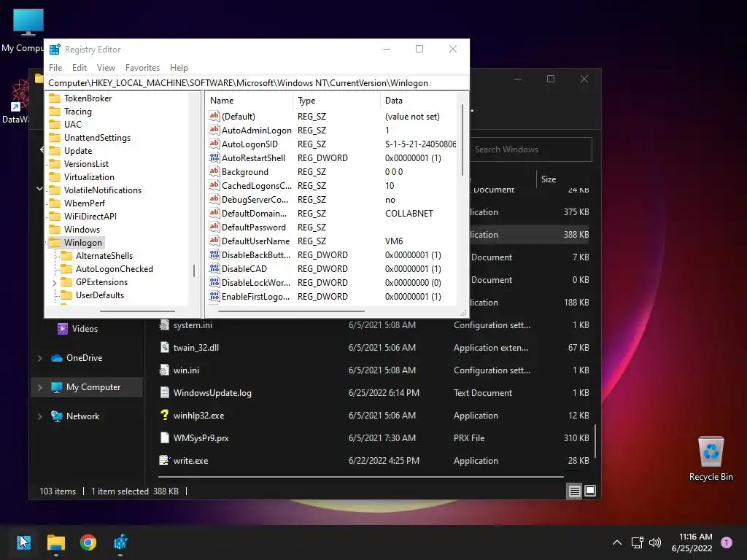This screenshot has height=560, width=747.
Task: Click the registry path address bar
Action: [257, 83]
